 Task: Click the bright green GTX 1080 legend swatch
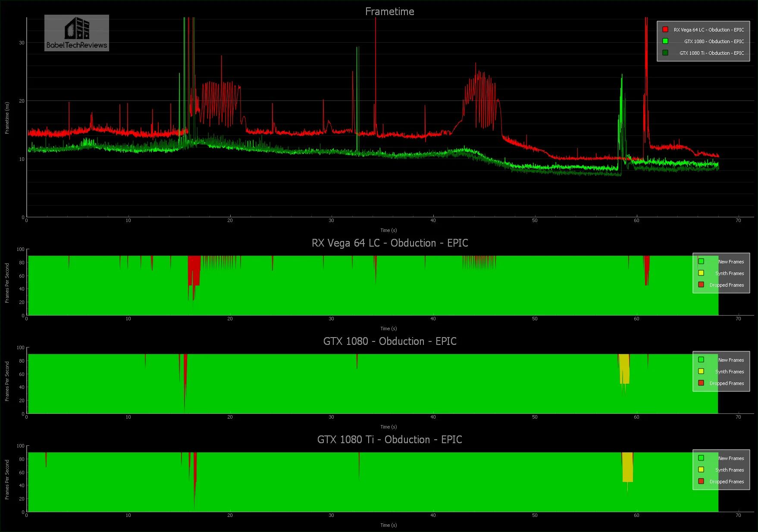(665, 41)
